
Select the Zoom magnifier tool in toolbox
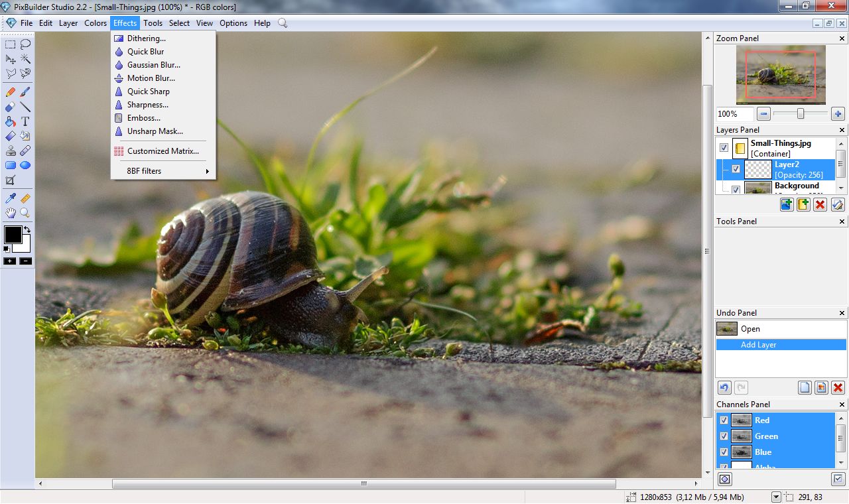tap(25, 213)
